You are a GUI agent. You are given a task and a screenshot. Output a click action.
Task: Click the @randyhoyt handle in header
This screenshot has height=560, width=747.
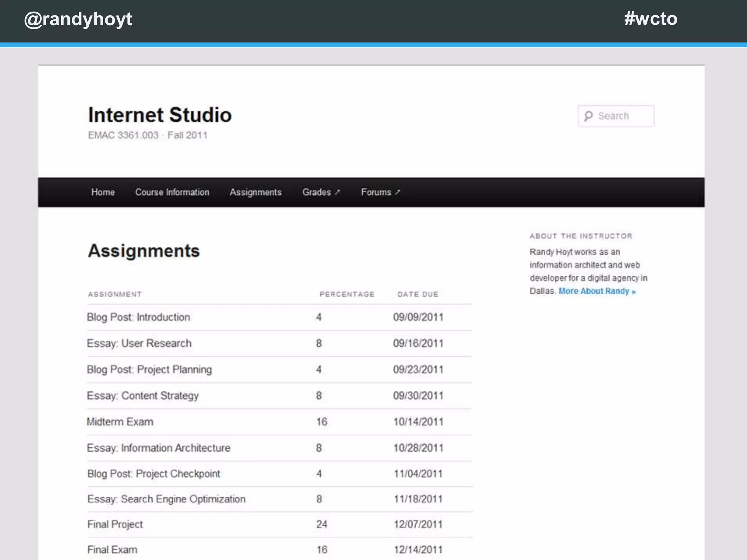78,19
